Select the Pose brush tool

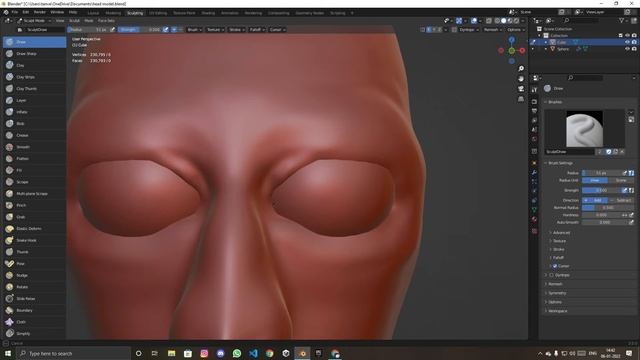34,264
